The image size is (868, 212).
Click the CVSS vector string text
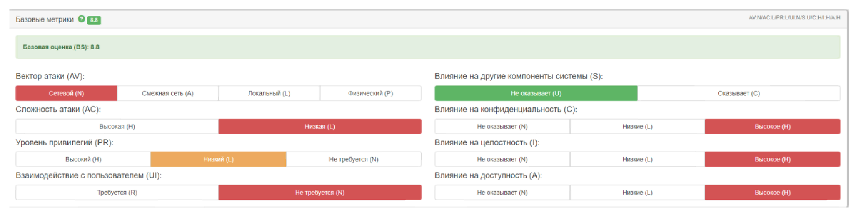(794, 18)
